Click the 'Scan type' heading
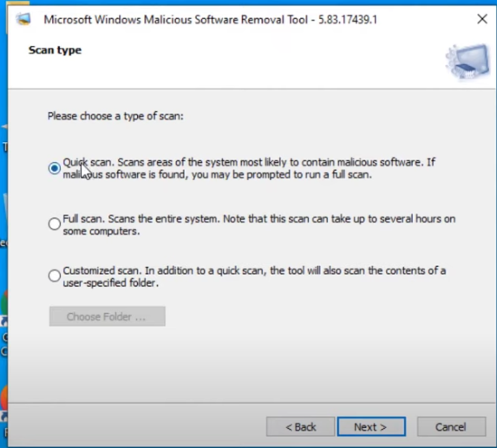 click(x=55, y=50)
